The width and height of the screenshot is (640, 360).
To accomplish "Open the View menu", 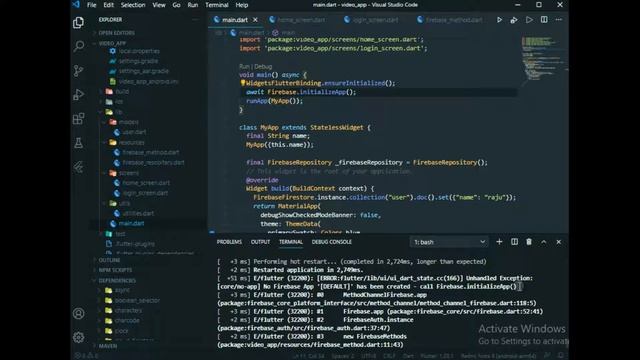I will pyautogui.click(x=159, y=5).
